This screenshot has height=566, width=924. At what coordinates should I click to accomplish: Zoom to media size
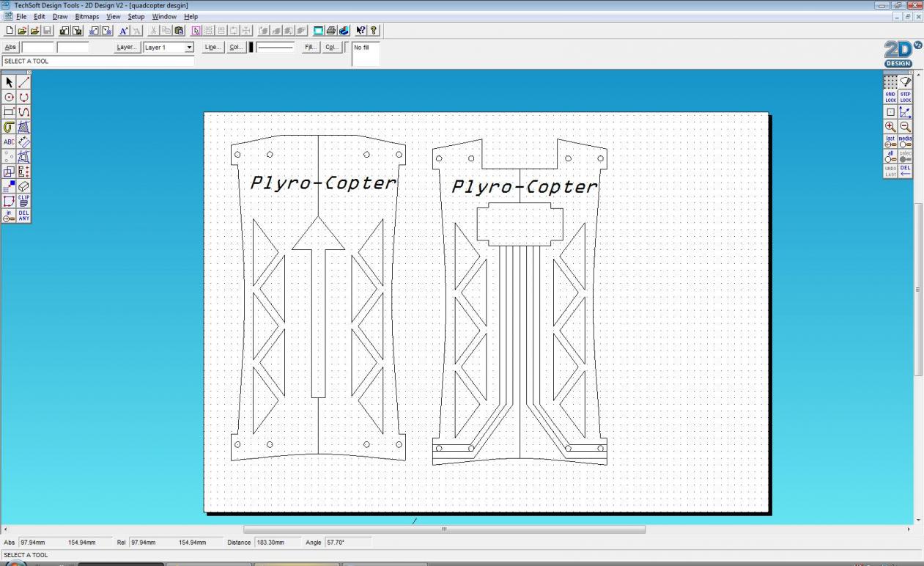(905, 141)
